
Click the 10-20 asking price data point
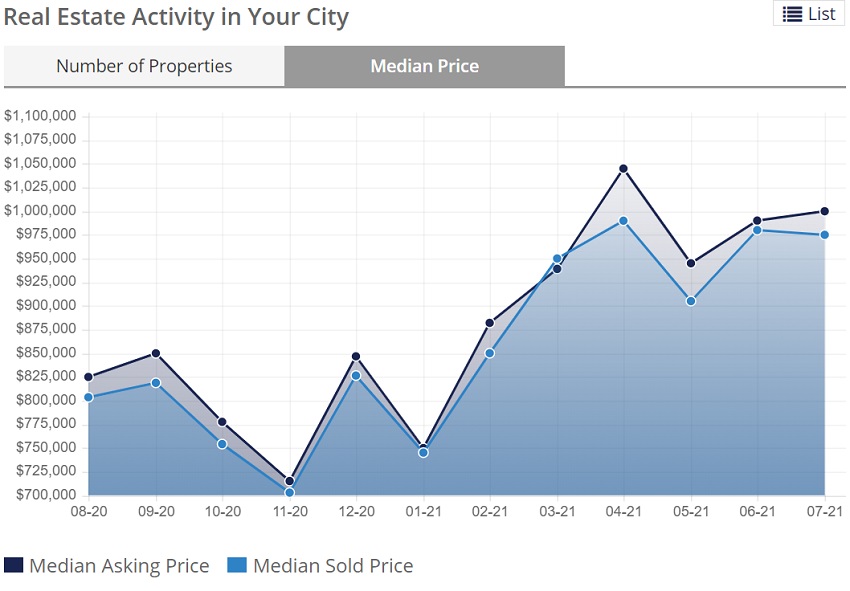coord(222,422)
